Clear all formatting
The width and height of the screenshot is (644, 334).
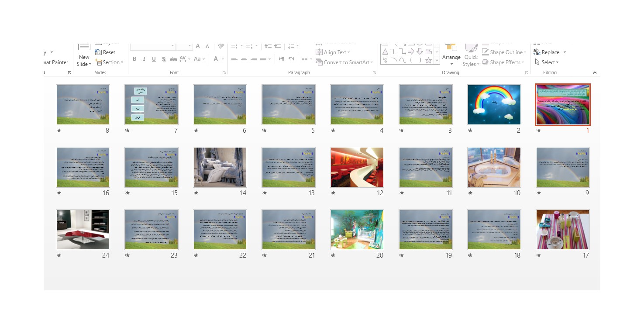pos(221,46)
